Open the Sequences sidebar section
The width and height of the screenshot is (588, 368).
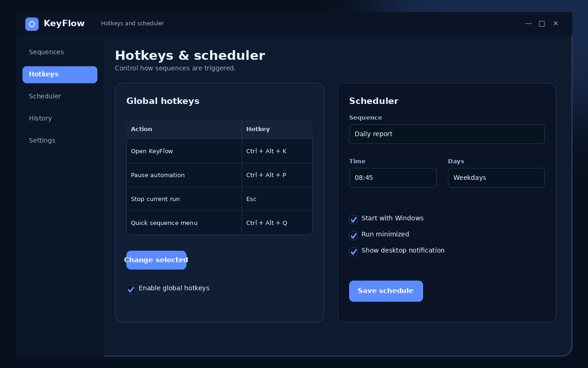(x=60, y=52)
